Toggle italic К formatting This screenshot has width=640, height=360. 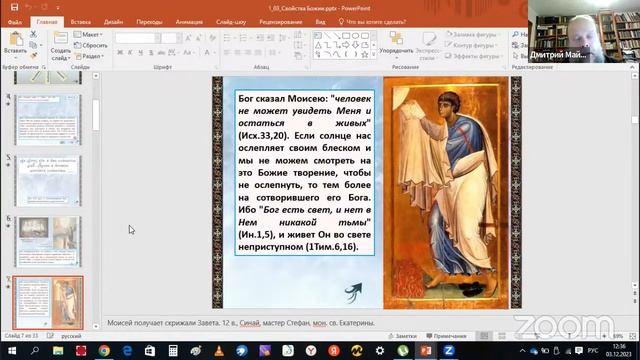(130, 53)
